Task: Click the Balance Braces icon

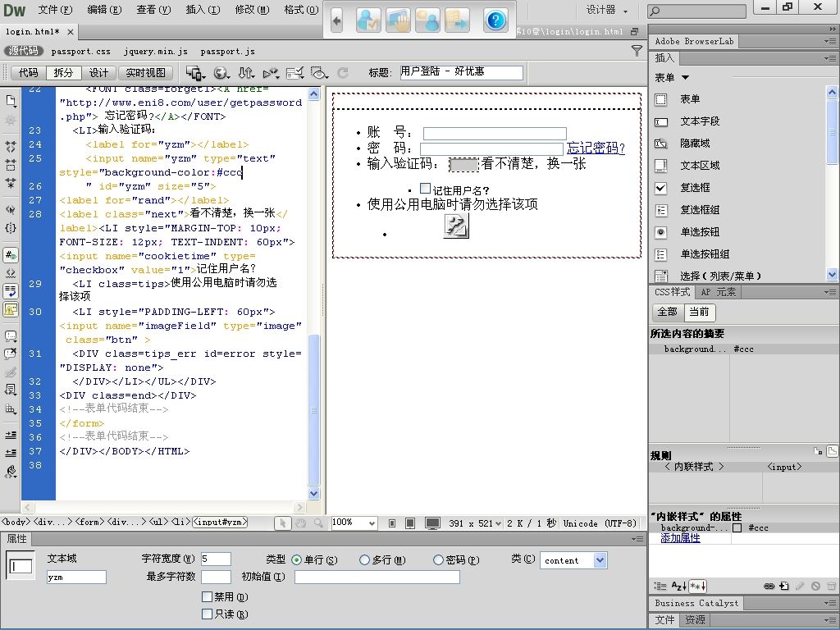Action: click(10, 228)
